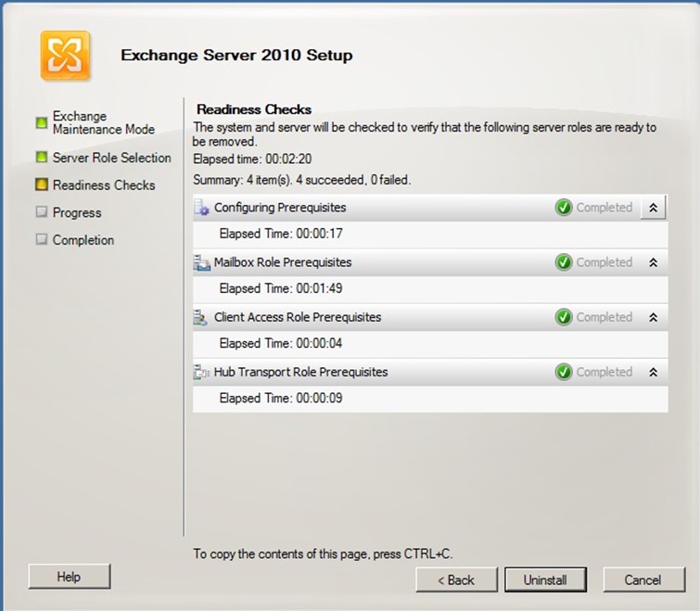Click 'Elapsed Time: 00:00:04' text

click(281, 343)
